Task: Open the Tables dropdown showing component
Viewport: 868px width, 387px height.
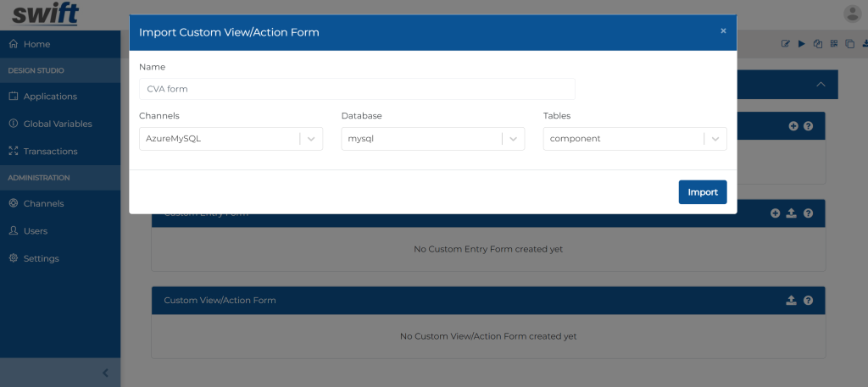Action: click(x=635, y=139)
